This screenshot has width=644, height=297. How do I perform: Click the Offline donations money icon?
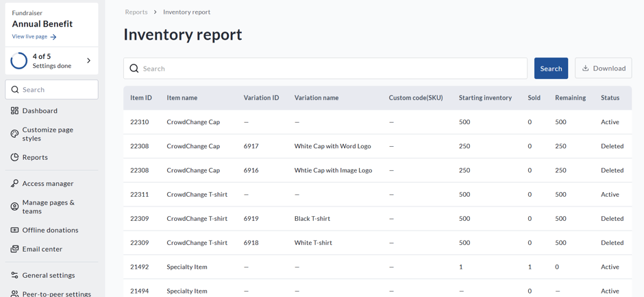coord(14,230)
